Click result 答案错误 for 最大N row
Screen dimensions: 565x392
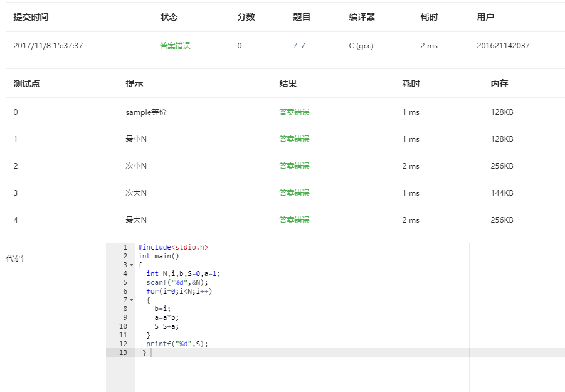(x=294, y=220)
